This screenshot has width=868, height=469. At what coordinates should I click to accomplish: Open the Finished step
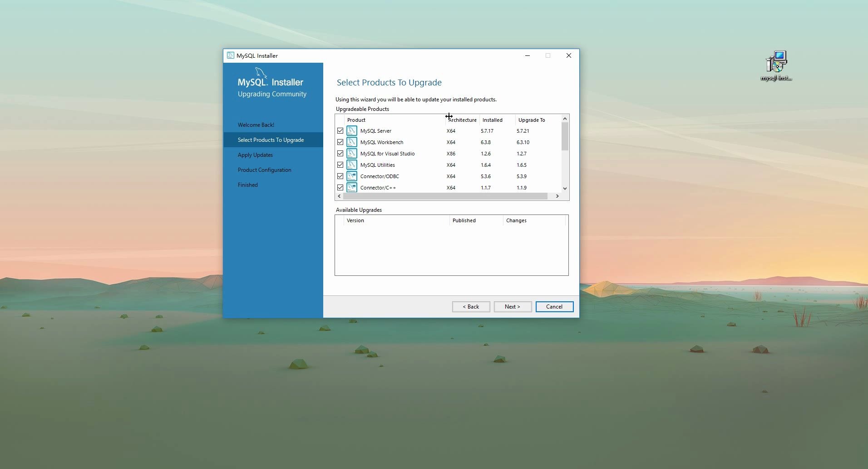pyautogui.click(x=248, y=185)
